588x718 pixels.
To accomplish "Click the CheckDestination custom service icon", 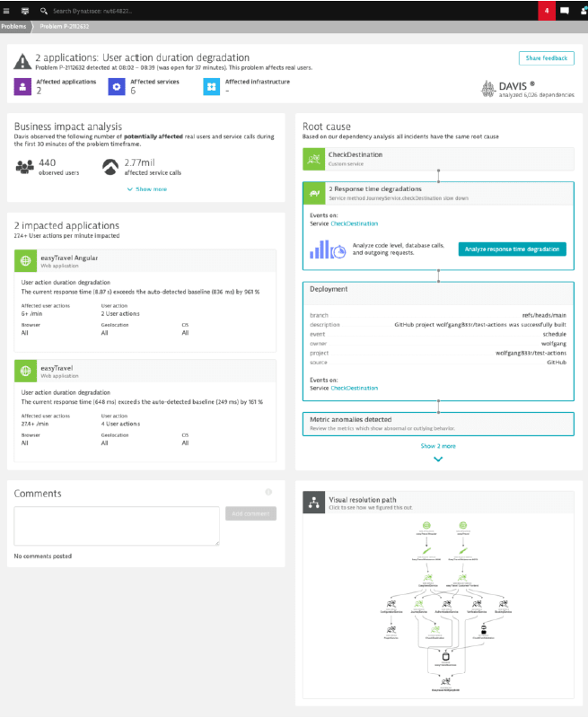I will tap(313, 159).
